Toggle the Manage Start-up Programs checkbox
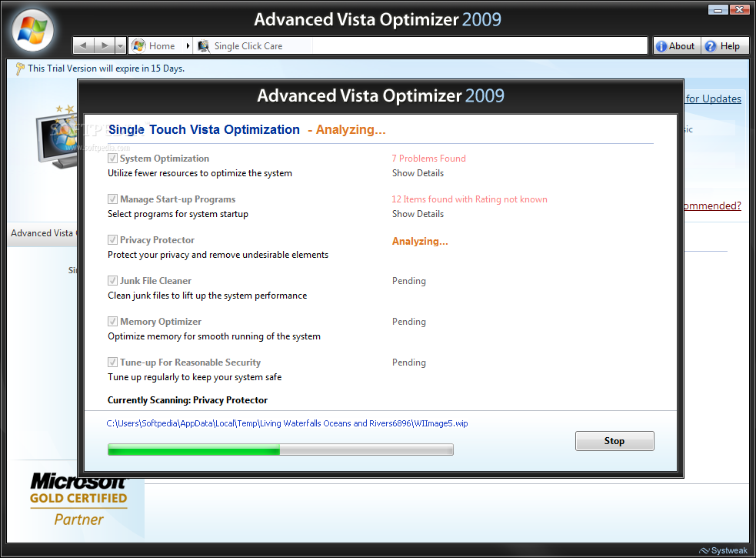Image resolution: width=756 pixels, height=558 pixels. point(112,199)
